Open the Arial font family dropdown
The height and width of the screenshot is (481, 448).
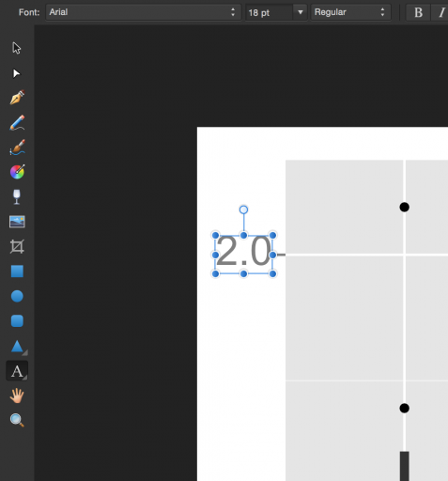pyautogui.click(x=144, y=12)
